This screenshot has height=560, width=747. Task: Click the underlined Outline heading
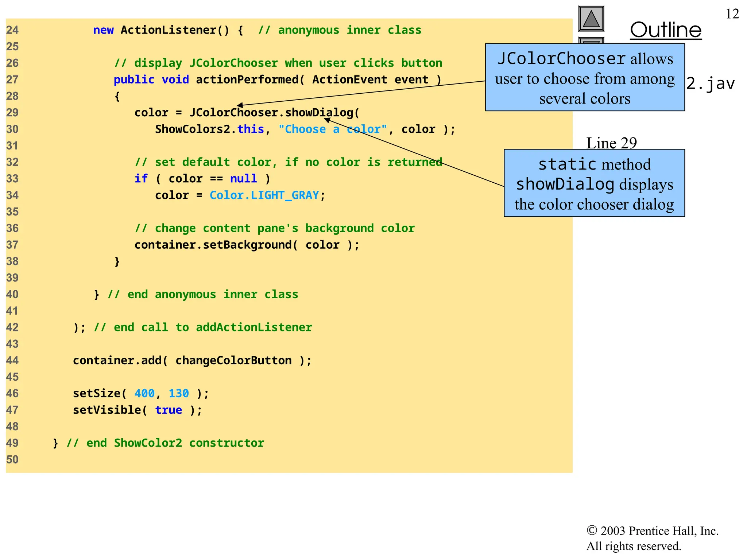(666, 30)
